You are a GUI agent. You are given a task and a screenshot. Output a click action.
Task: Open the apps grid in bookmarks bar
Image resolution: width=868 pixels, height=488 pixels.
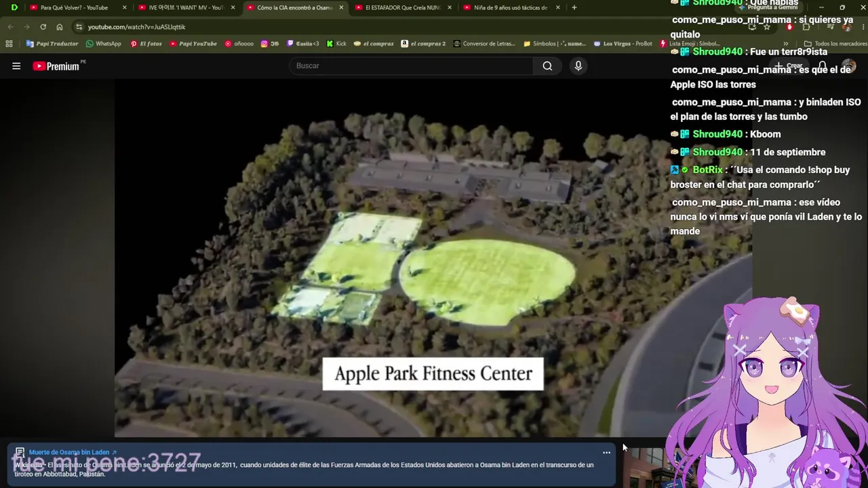(10, 43)
